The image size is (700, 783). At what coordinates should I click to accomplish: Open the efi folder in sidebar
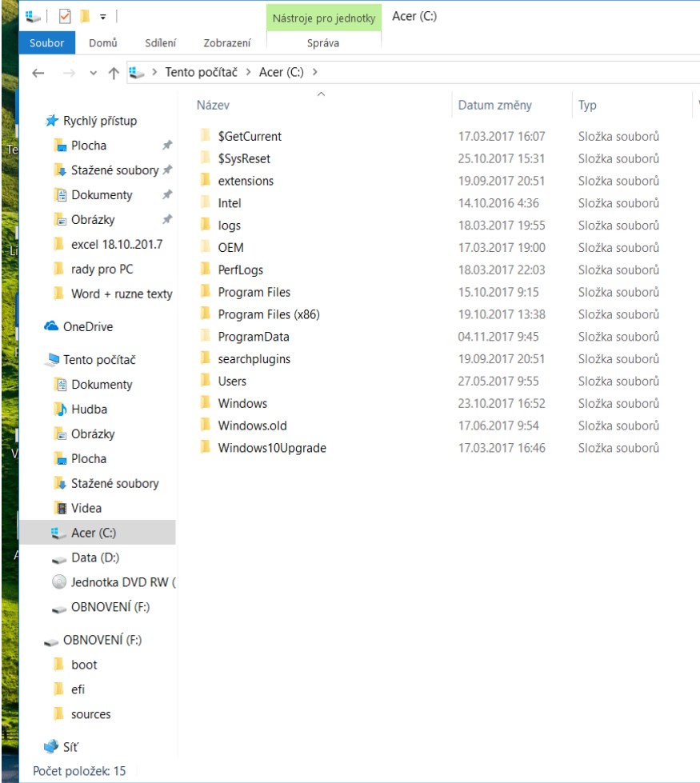coord(78,689)
